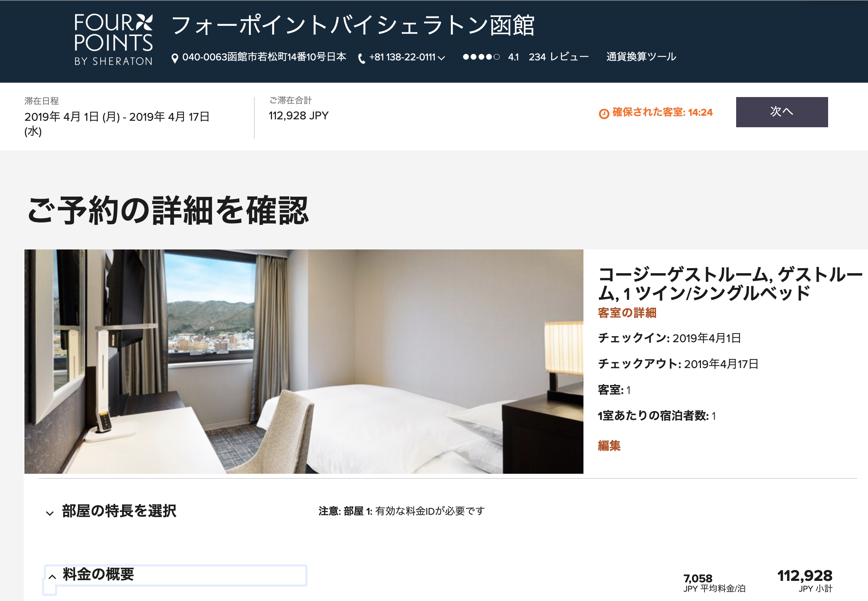Screen dimensions: 868x601
Task: Expand the phone number dropdown chevron
Action: coord(442,58)
